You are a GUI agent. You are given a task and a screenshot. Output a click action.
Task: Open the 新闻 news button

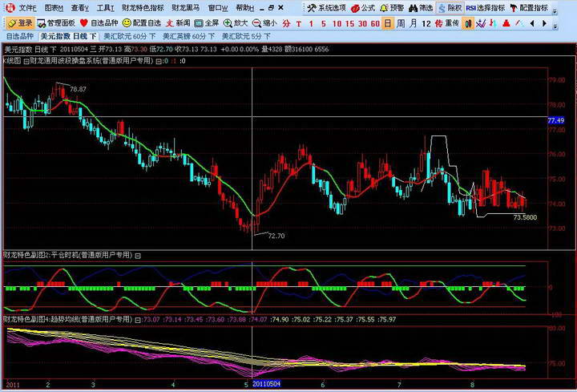click(x=178, y=23)
